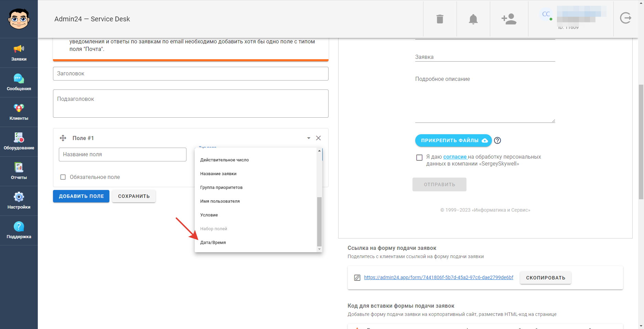This screenshot has height=329, width=644.
Task: Open the согласие link
Action: coord(455,157)
